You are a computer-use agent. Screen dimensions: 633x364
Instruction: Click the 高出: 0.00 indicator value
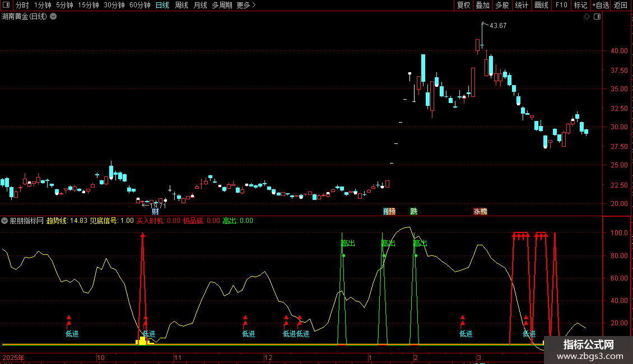(238, 221)
